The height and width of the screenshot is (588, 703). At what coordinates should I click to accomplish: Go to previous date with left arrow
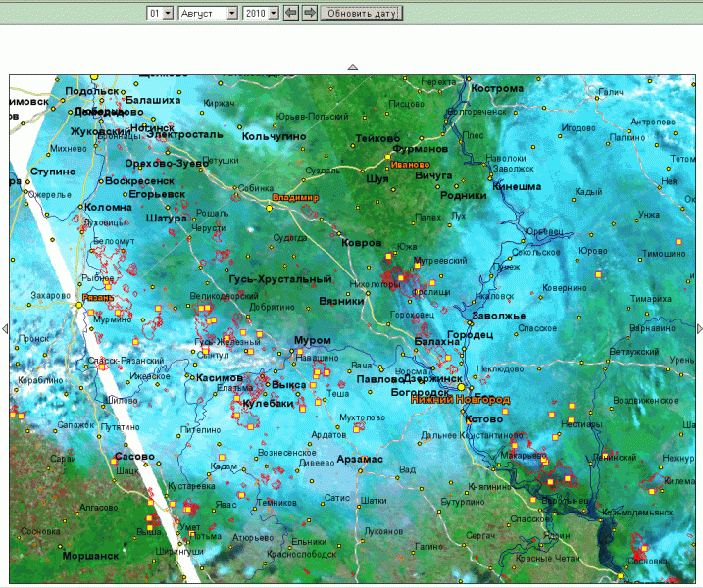click(291, 13)
